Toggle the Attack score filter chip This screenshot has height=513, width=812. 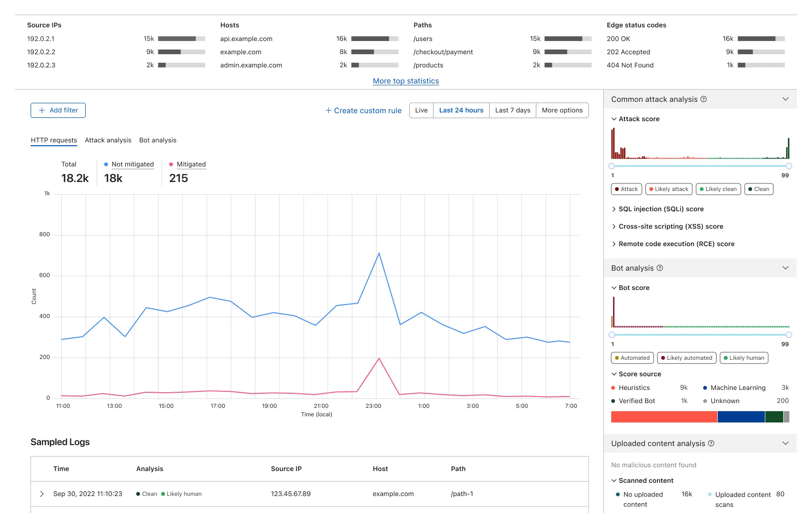click(626, 189)
